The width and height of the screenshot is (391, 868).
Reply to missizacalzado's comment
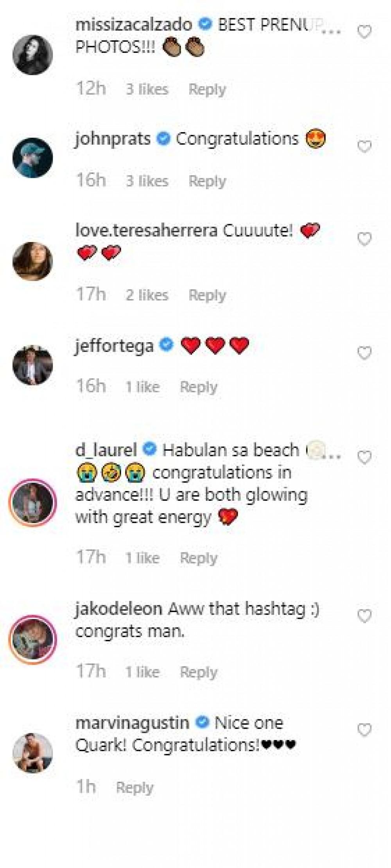click(x=207, y=90)
